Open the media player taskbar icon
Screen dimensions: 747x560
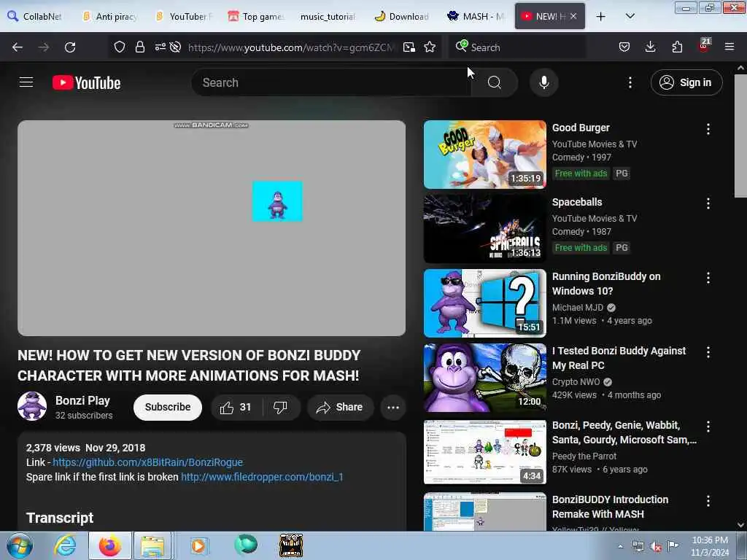[x=198, y=545]
